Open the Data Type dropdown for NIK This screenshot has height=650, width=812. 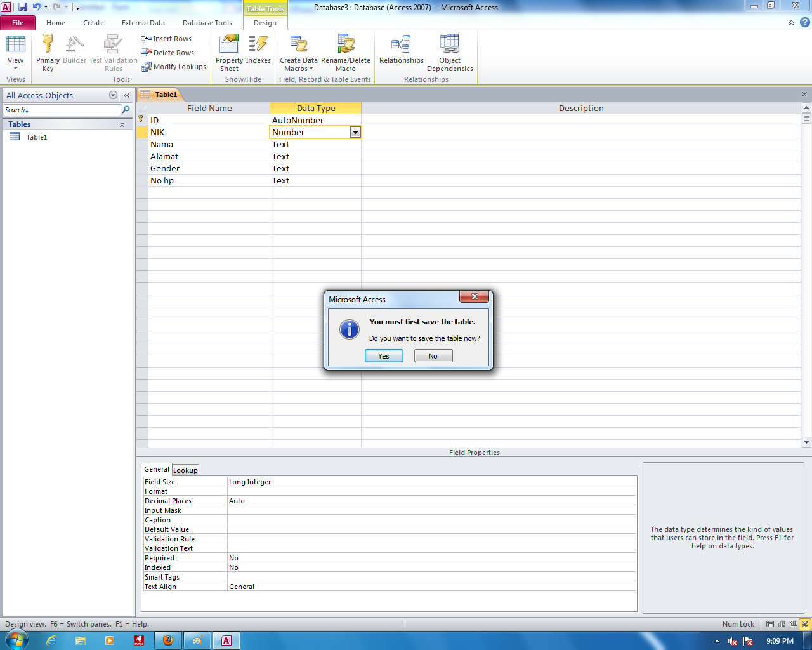355,132
